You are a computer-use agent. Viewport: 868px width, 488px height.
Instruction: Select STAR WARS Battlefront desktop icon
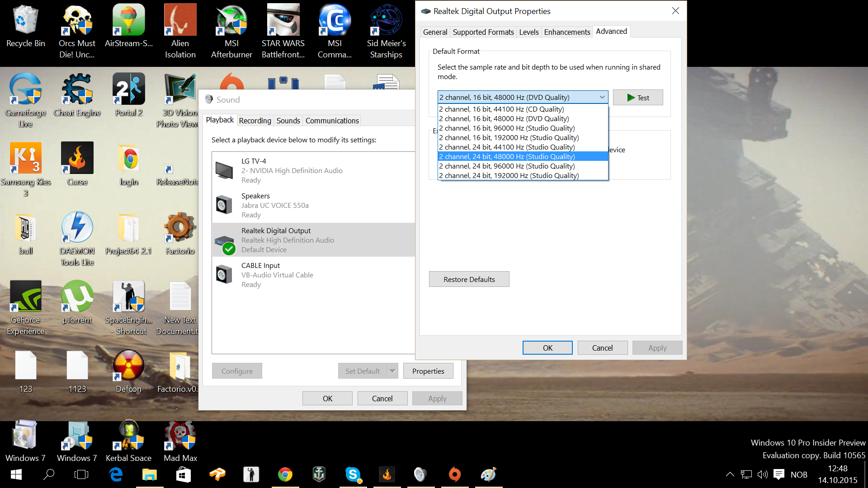[x=283, y=32]
